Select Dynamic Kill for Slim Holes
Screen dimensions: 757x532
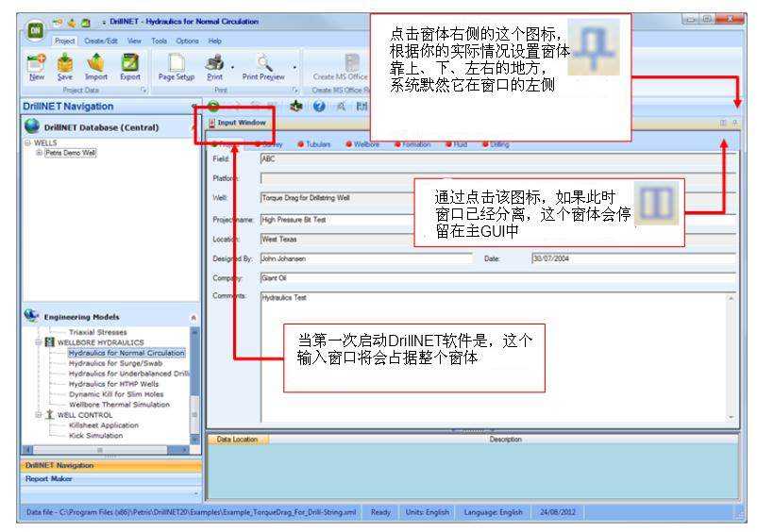click(x=116, y=394)
